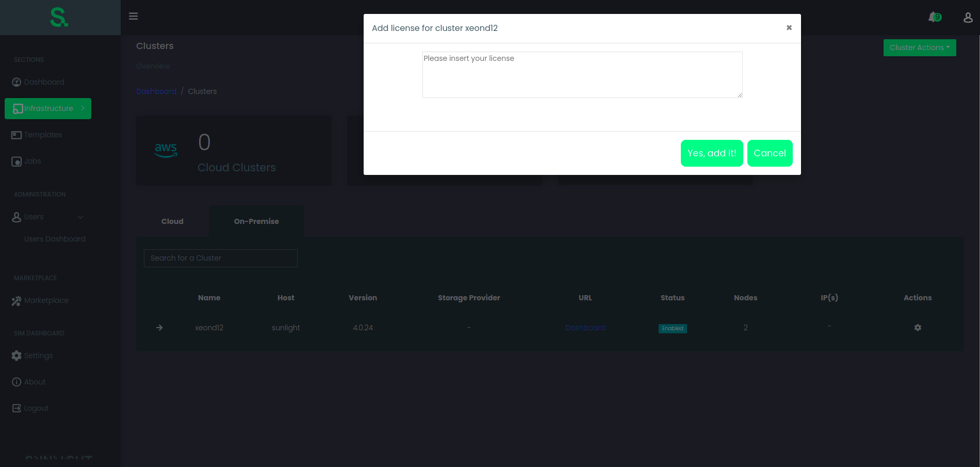
Task: Click the license text area
Action: [582, 75]
